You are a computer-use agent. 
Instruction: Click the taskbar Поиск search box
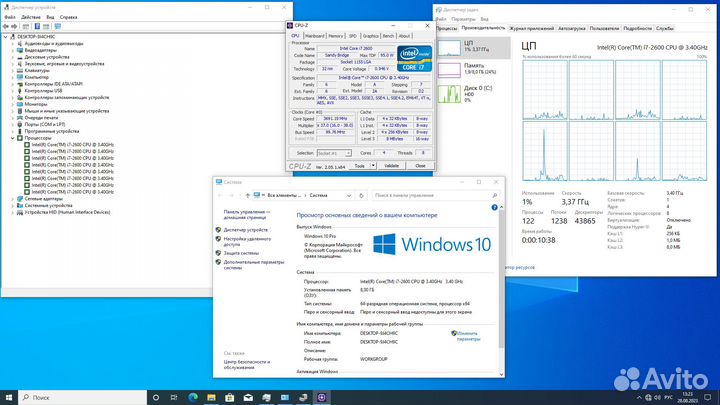tap(83, 398)
